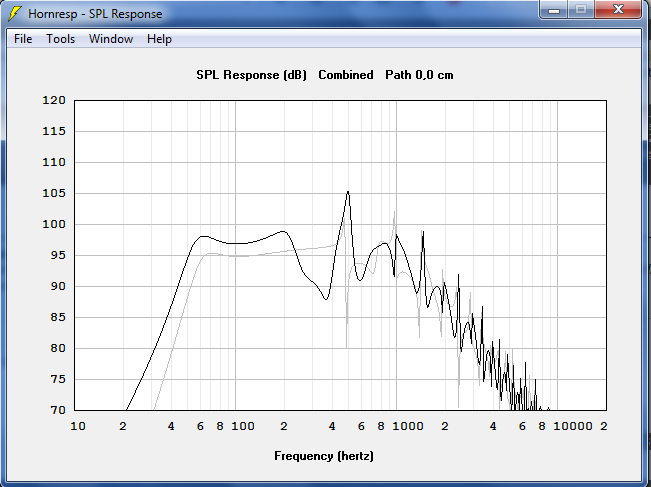Click the 100 label on frequency axis
The width and height of the screenshot is (651, 487).
point(243,426)
